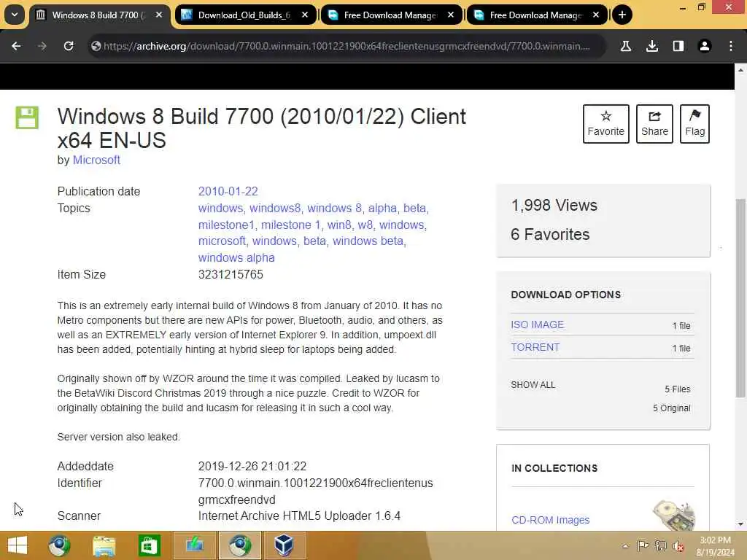Open a new tab with the plus button
The image size is (747, 560).
[622, 15]
